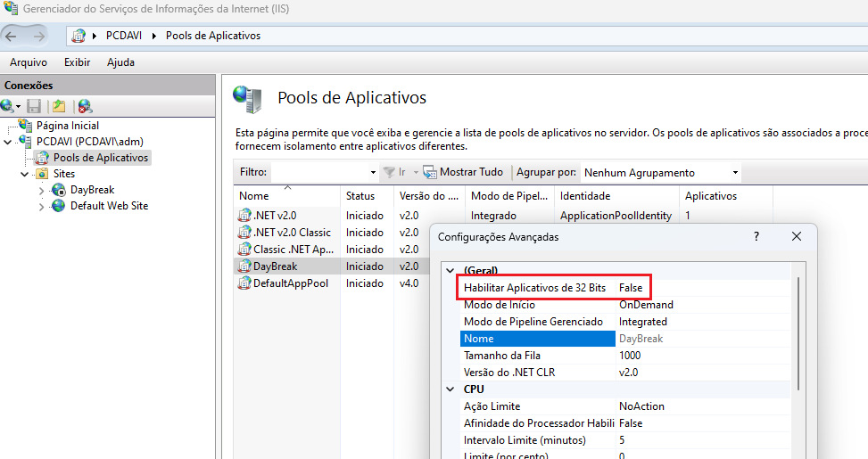Click the Delete Connection icon
Screen dimensions: 868x459
85,106
